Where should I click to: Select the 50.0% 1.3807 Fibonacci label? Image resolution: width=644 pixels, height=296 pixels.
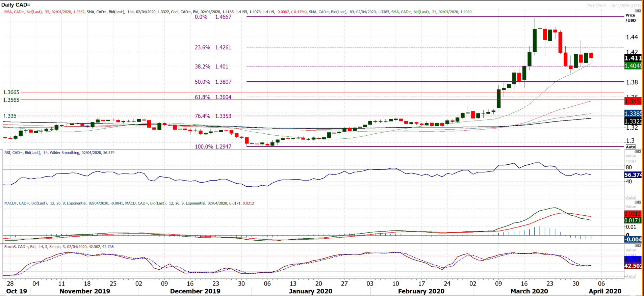(x=213, y=82)
